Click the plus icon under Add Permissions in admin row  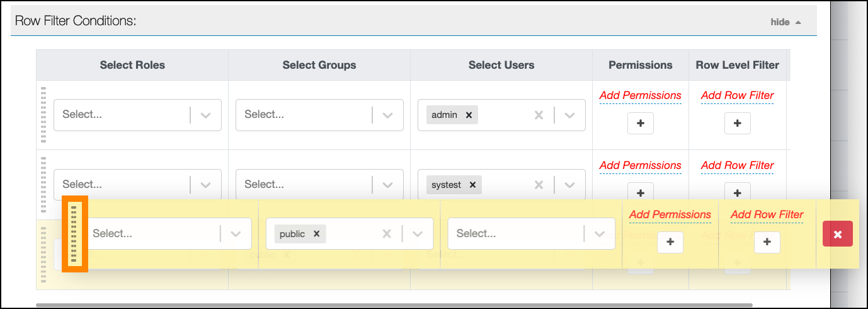tap(640, 124)
